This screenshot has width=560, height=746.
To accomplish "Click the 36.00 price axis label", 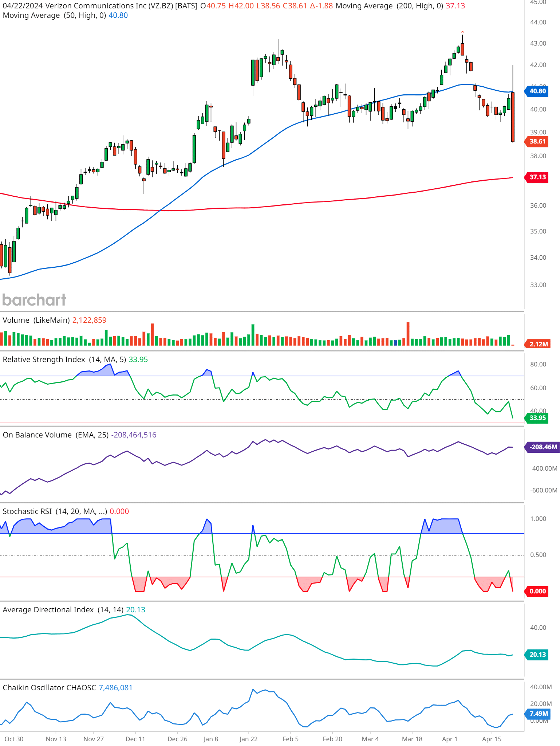I will [538, 205].
